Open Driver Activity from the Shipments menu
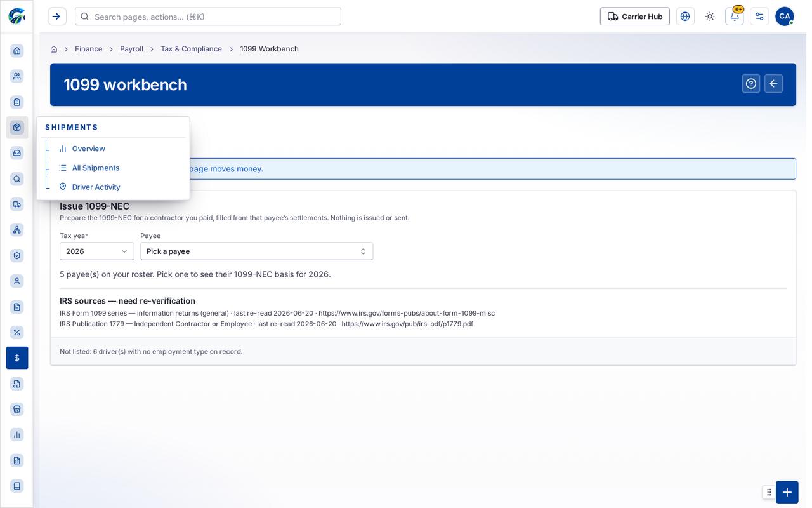Image resolution: width=812 pixels, height=508 pixels. [96, 187]
